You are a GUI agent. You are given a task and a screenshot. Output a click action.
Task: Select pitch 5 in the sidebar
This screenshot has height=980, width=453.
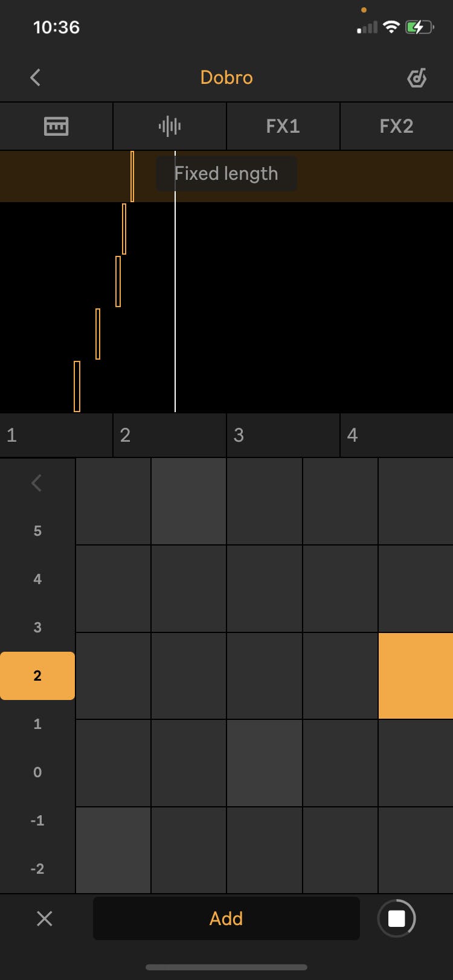point(37,530)
